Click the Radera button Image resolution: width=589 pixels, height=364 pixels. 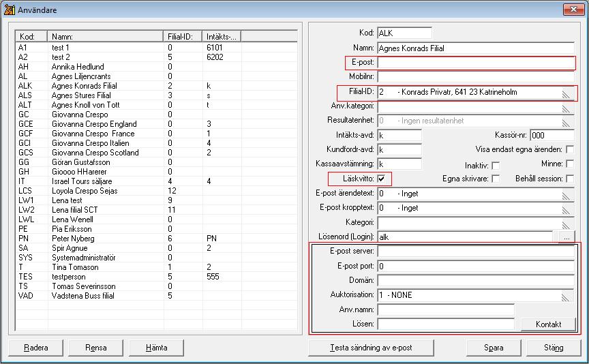tap(35, 348)
